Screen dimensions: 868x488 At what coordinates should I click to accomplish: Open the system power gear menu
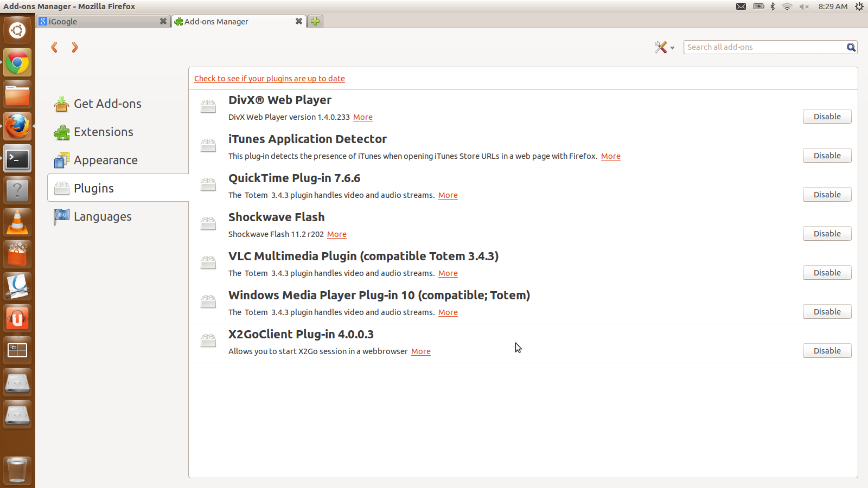point(859,7)
